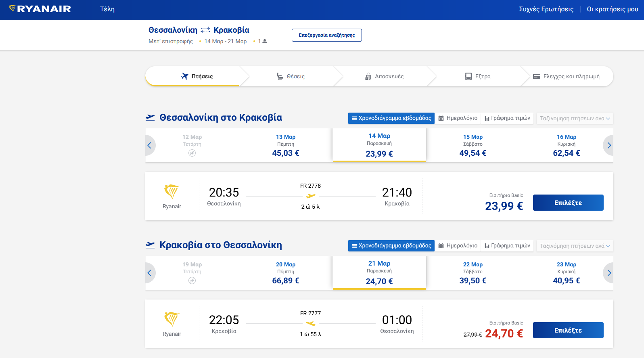Select the Αποσκευές step tab

384,76
